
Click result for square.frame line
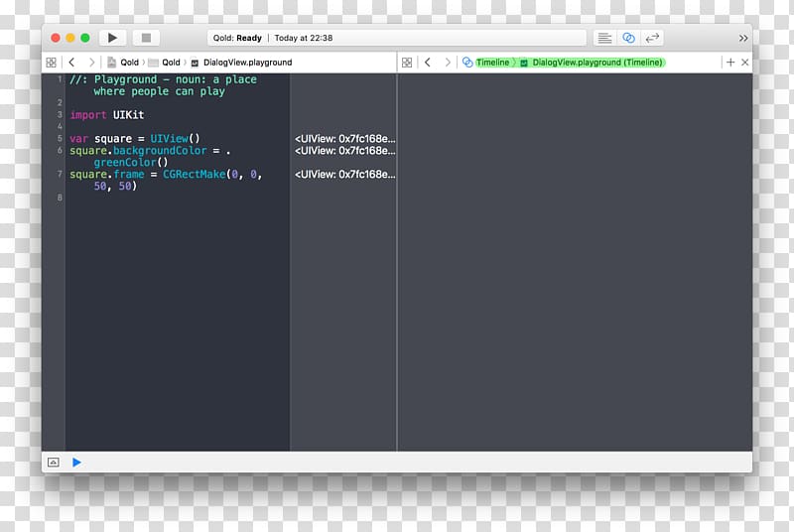[344, 174]
